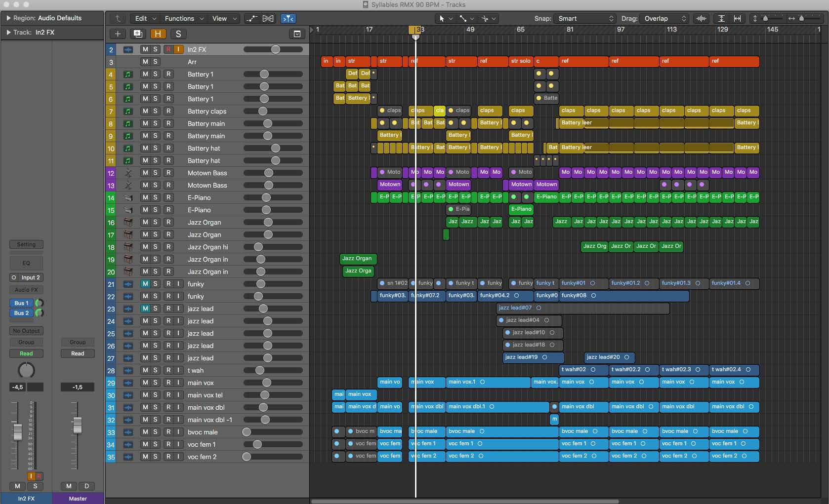Open the Edit dropdown menu
The width and height of the screenshot is (829, 504).
tap(146, 18)
